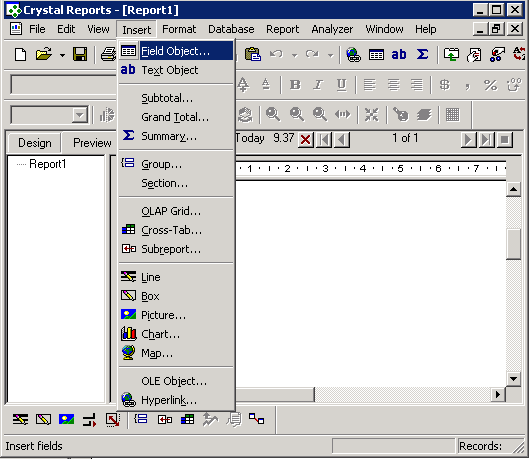The width and height of the screenshot is (529, 459).
Task: Select Subreport menu entry
Action: [176, 249]
